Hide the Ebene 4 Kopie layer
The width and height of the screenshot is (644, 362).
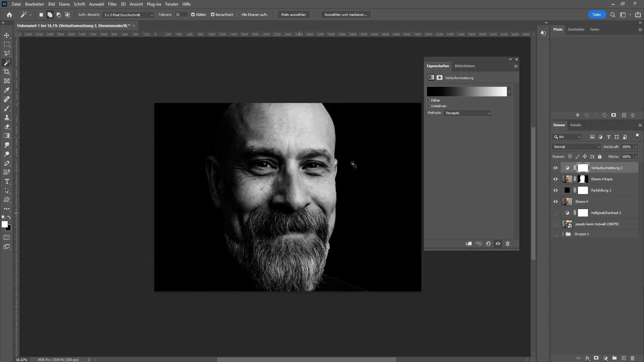(555, 179)
